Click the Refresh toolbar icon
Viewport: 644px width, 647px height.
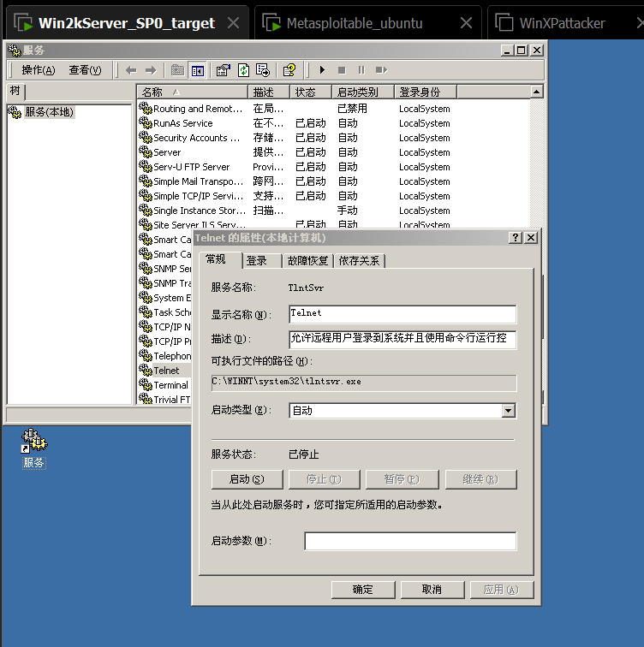(x=243, y=70)
